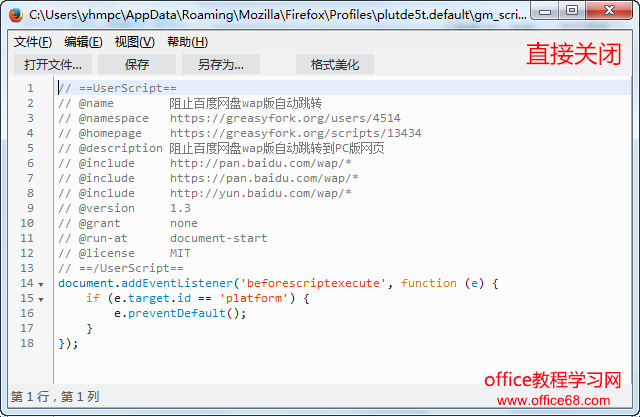640x417 pixels.
Task: Click the @name line text
Action: tap(190, 103)
